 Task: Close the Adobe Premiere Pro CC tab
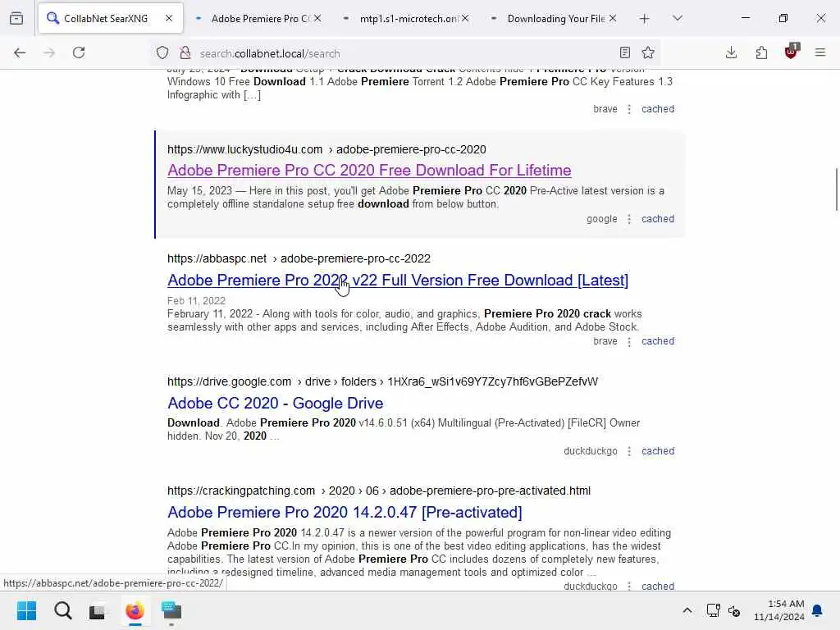tap(317, 18)
